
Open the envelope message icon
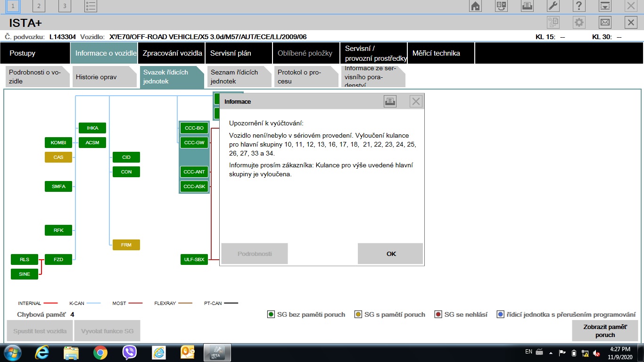point(605,22)
